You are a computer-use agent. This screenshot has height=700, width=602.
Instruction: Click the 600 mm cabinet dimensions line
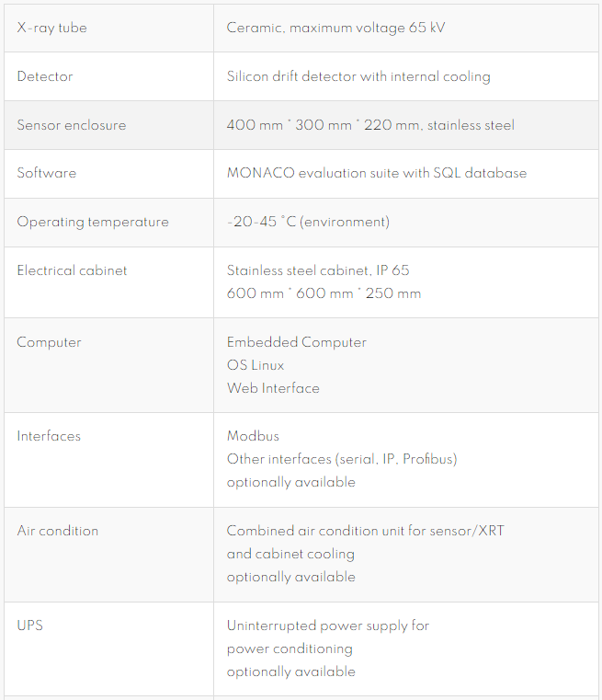[324, 293]
